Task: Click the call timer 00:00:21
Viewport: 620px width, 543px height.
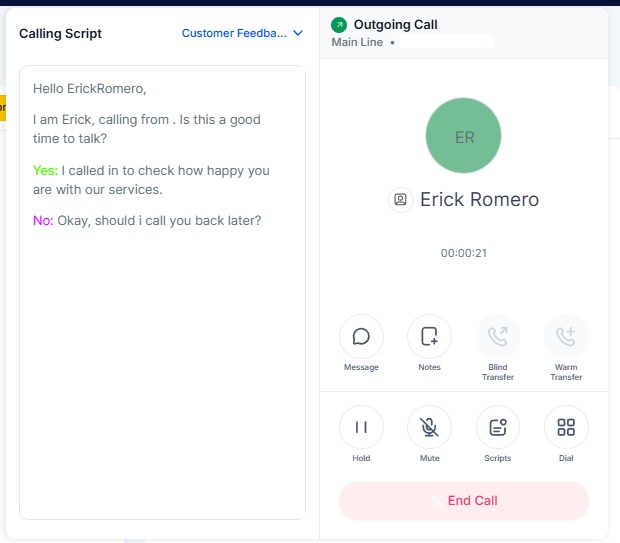Action: pos(464,253)
